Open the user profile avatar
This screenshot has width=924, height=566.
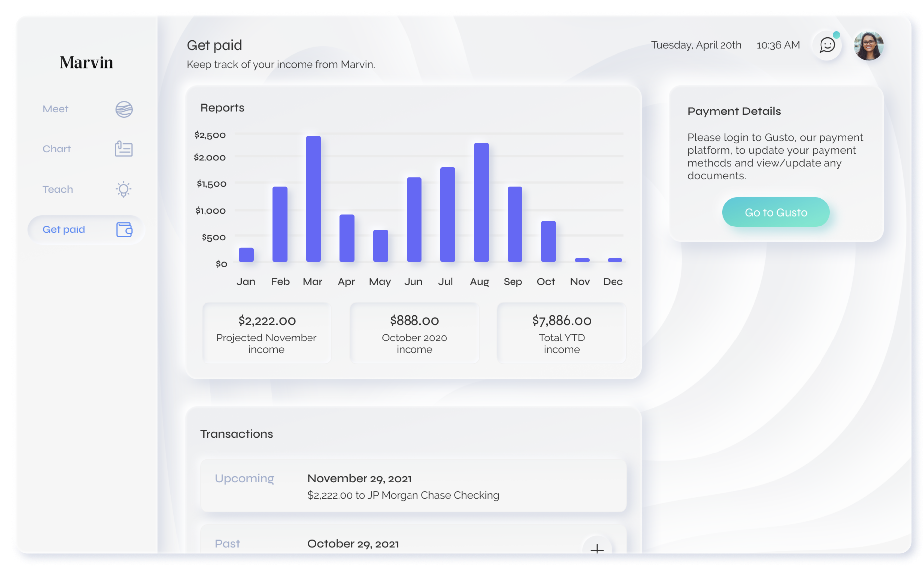pos(868,46)
